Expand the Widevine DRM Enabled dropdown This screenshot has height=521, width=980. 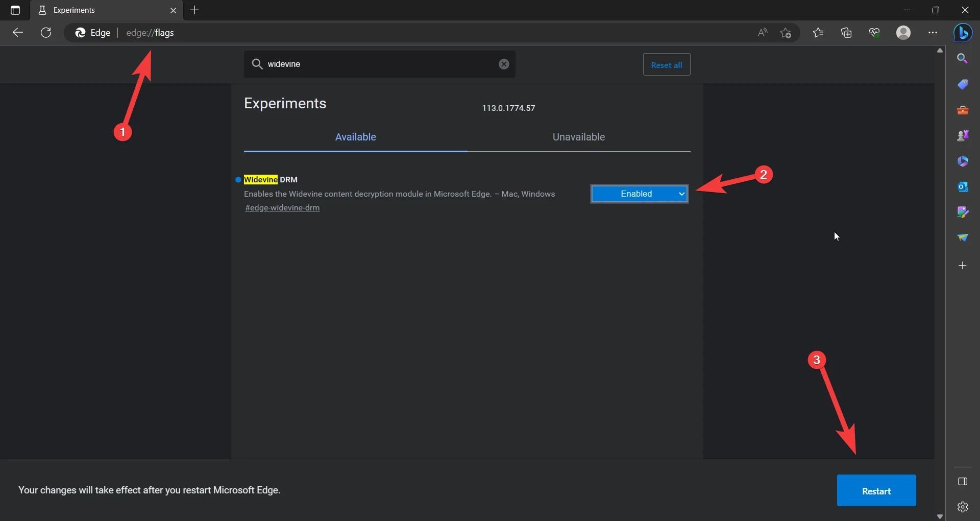tap(639, 194)
